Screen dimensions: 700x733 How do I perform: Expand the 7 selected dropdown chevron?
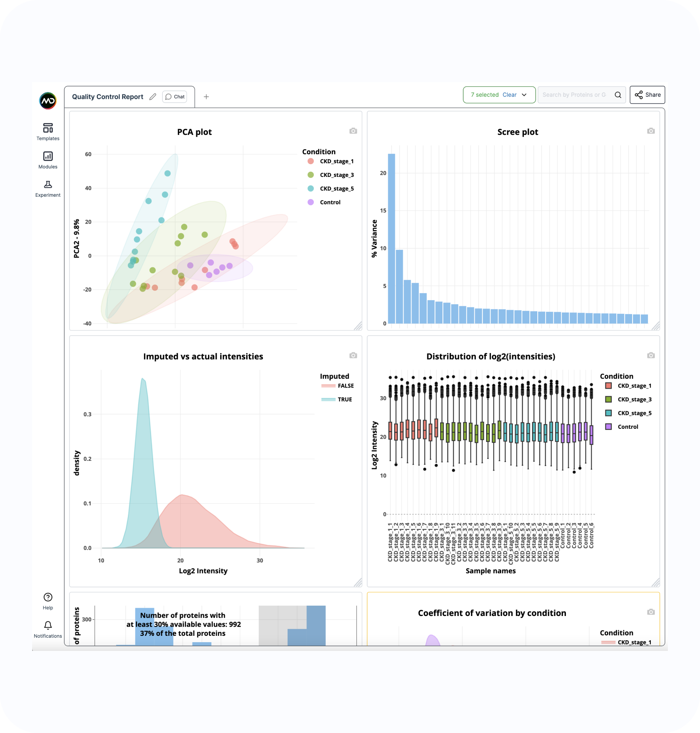click(x=524, y=95)
